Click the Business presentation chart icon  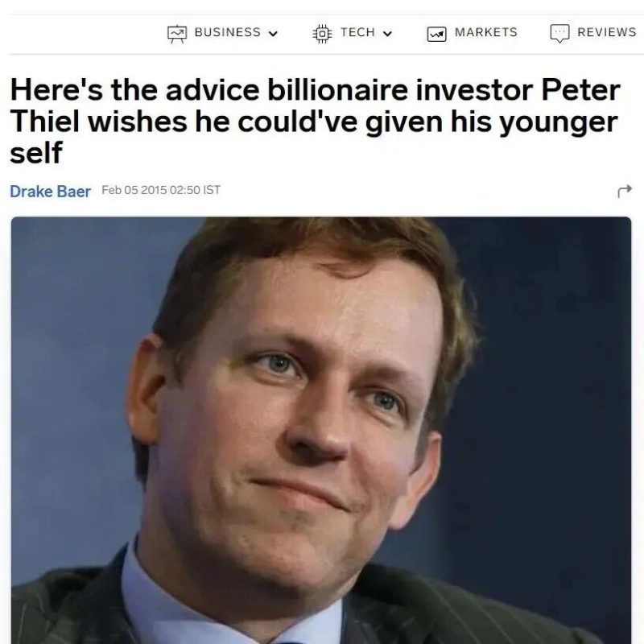pos(177,34)
